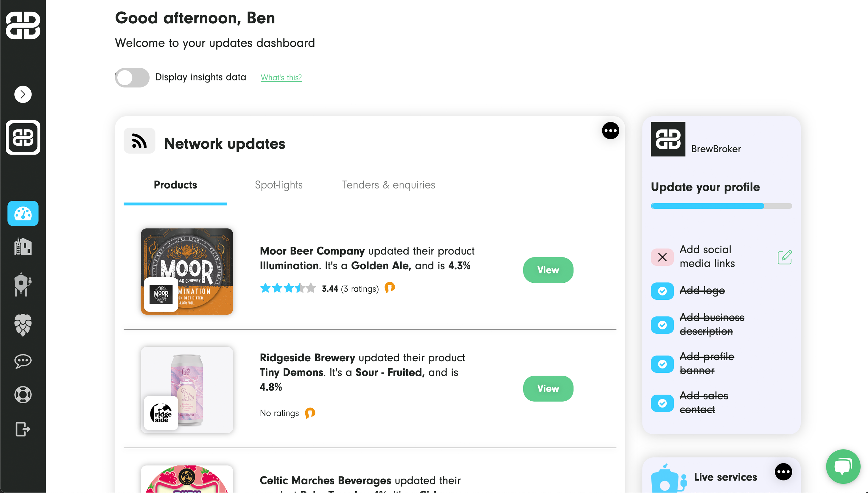Switch to the Spot-lights tab
This screenshot has height=493, width=868.
pyautogui.click(x=279, y=185)
